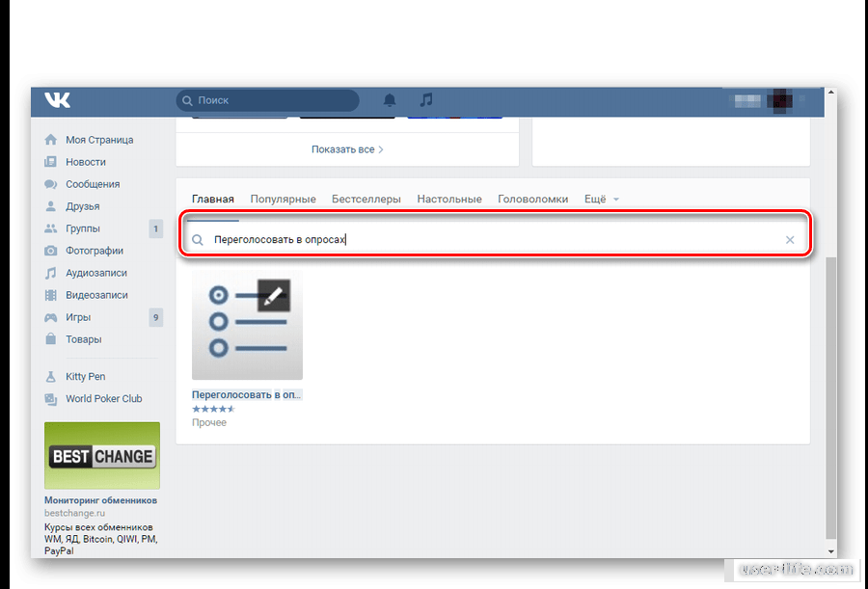Click the home icon beside Моя Страница

point(50,140)
